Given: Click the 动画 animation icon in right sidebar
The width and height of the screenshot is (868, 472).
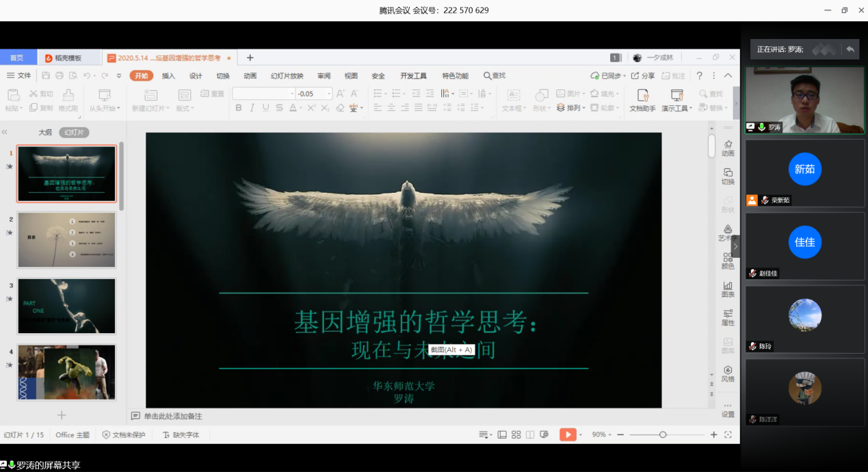Looking at the screenshot, I should coord(728,148).
